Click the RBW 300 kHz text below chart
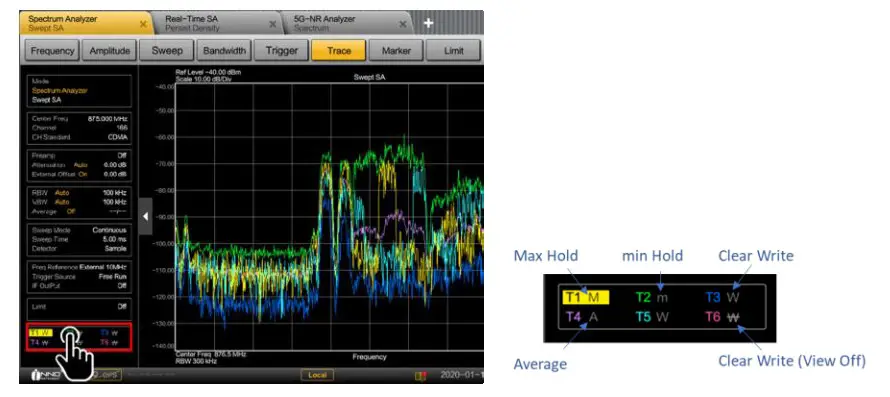The height and width of the screenshot is (397, 890). 196,360
